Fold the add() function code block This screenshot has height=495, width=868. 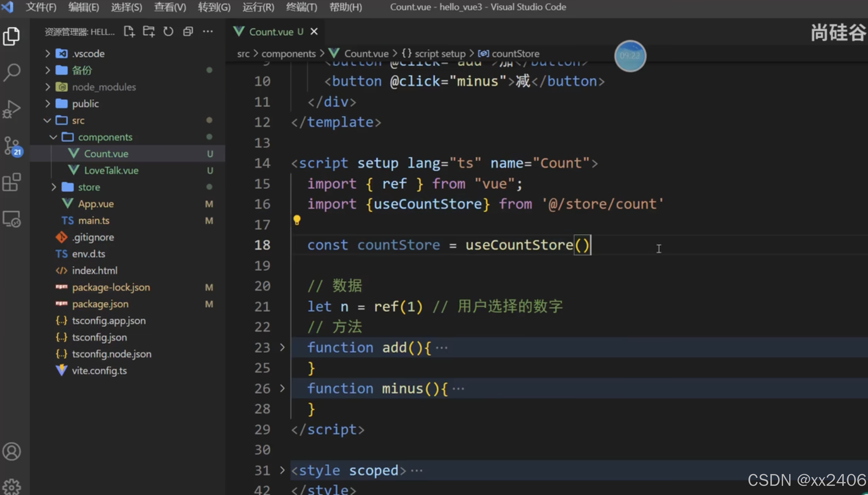click(x=282, y=347)
